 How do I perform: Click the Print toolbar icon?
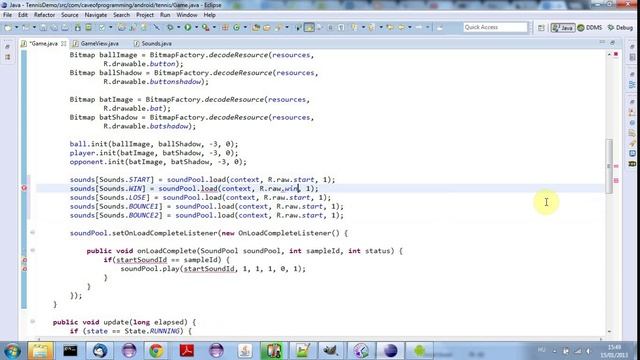click(x=65, y=28)
